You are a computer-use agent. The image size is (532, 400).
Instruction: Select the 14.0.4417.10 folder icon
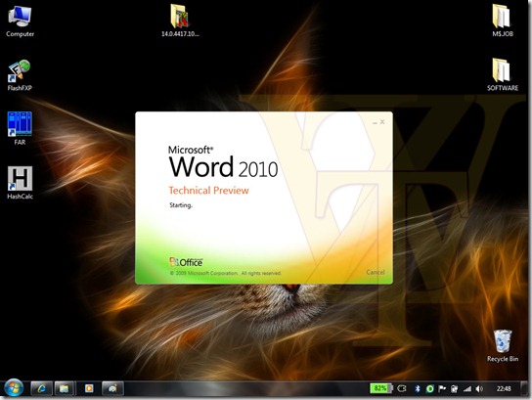pos(180,21)
